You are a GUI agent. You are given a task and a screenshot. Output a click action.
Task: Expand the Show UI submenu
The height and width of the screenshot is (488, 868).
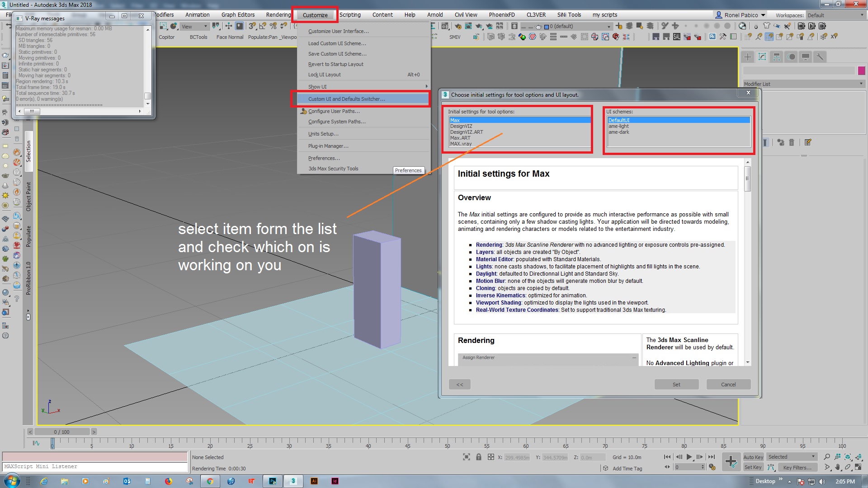363,87
